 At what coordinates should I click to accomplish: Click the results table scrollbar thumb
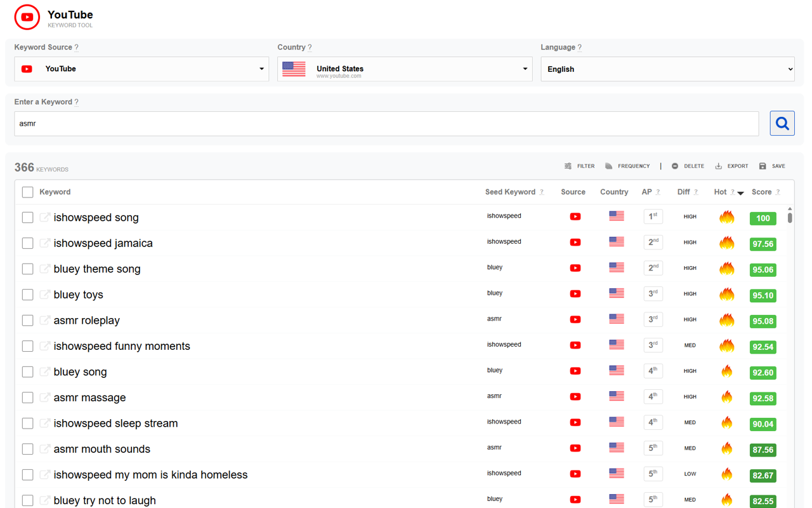pyautogui.click(x=790, y=218)
